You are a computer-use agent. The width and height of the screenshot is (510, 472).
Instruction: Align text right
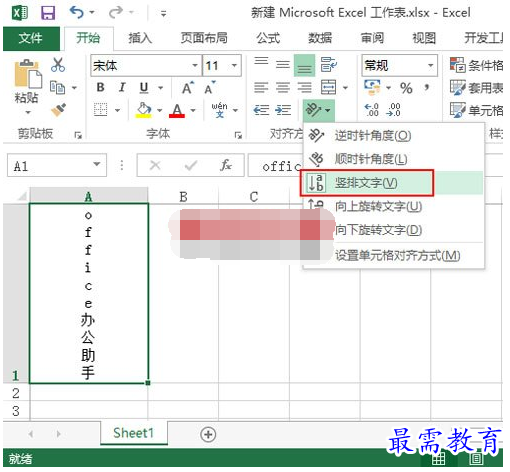(304, 88)
